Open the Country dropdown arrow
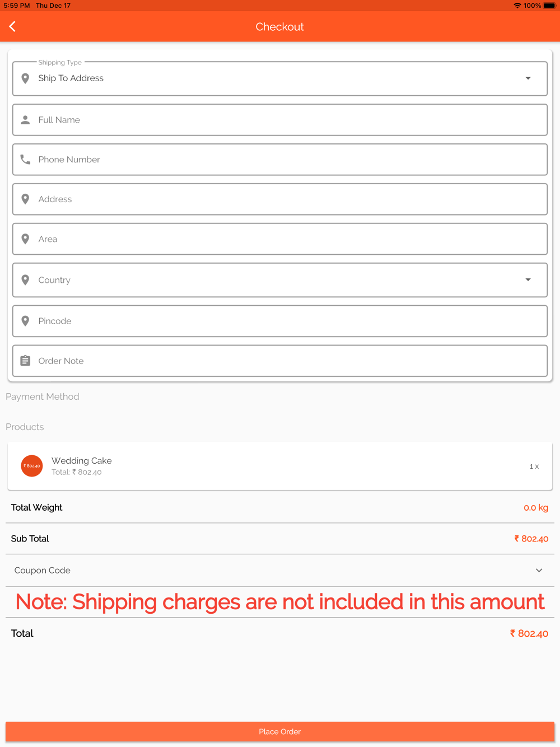The height and width of the screenshot is (747, 560). (x=528, y=280)
